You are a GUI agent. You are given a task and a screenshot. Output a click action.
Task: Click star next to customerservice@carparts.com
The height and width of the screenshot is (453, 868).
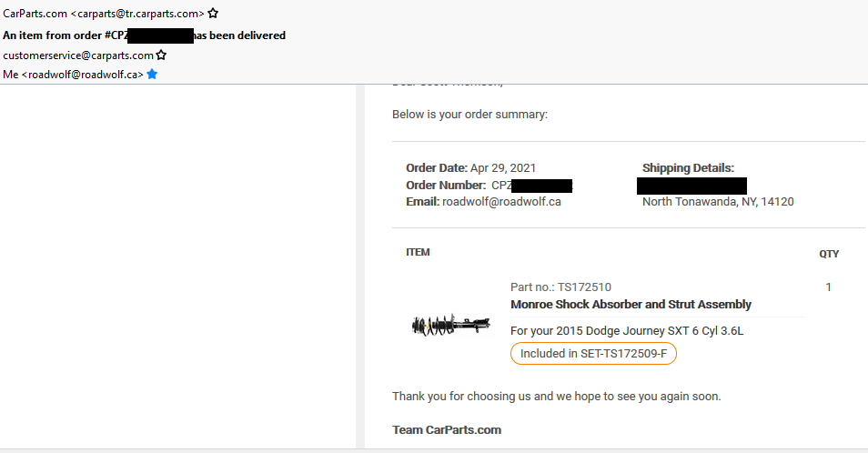coord(161,55)
